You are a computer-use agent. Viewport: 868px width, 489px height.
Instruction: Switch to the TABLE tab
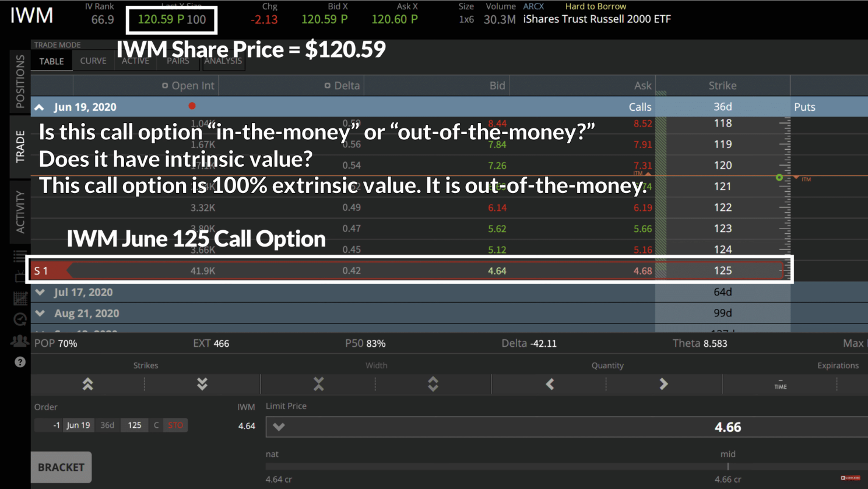click(52, 61)
